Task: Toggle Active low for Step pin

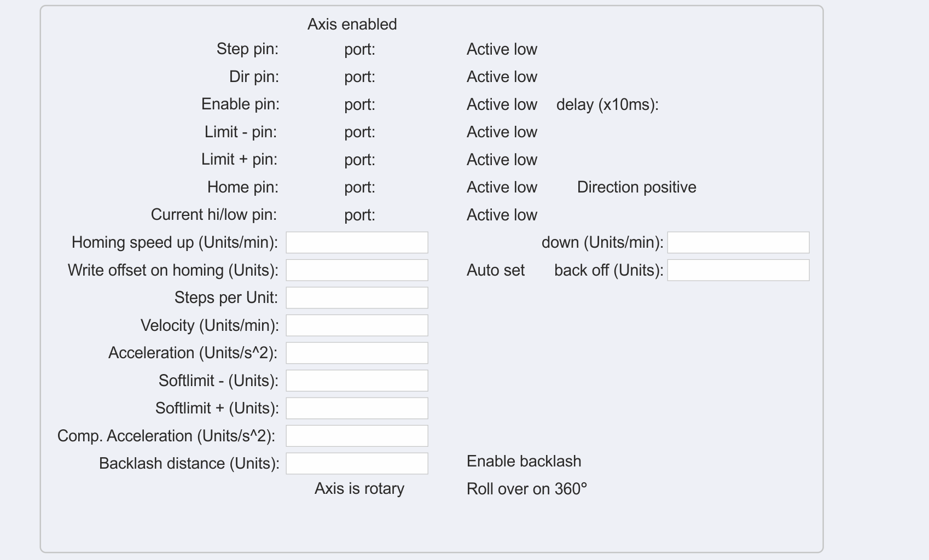Action: pyautogui.click(x=501, y=50)
